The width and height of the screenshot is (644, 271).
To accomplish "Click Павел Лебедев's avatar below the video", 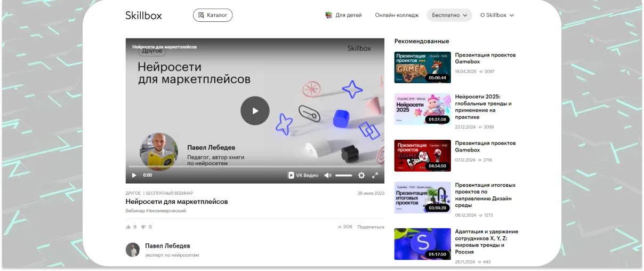I will 133,250.
